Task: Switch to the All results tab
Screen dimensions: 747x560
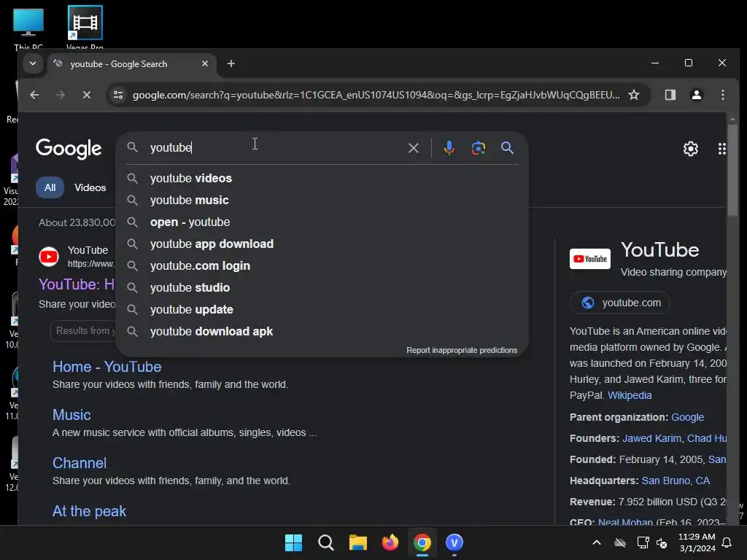Action: point(50,187)
